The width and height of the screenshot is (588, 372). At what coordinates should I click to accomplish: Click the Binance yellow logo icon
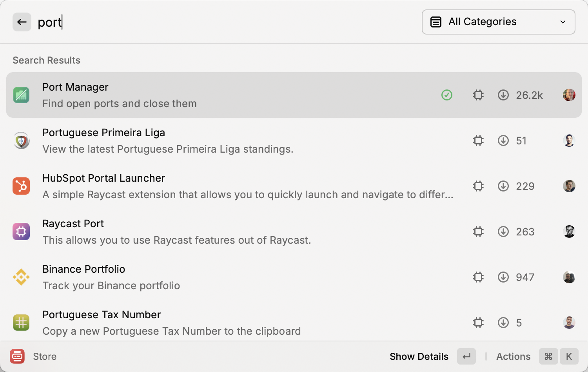point(21,277)
